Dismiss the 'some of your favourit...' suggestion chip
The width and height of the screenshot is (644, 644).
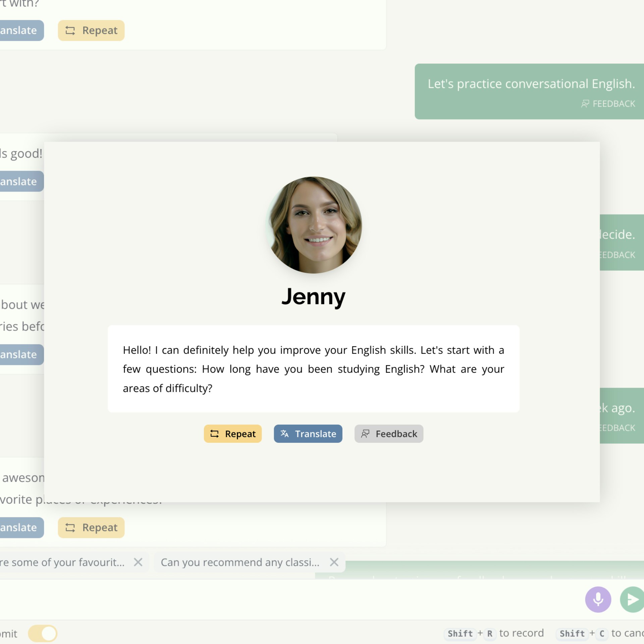138,562
